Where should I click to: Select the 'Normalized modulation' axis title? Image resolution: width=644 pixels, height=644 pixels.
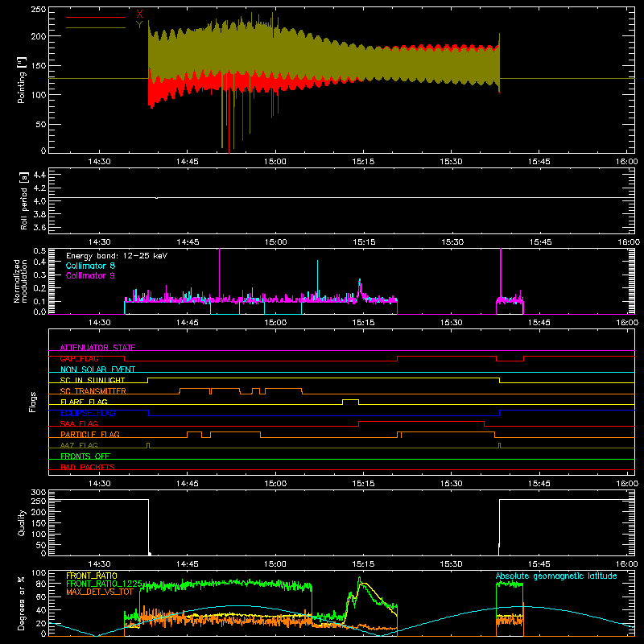pos(21,281)
